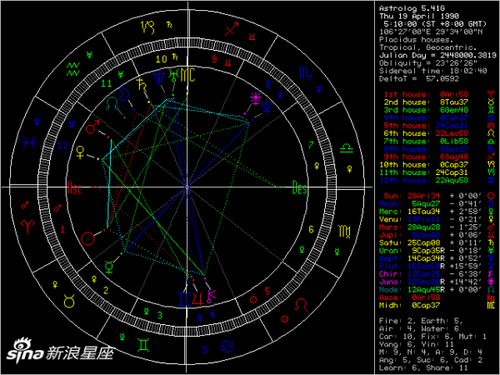Click the 11th house 24Cap31 row

tap(437, 173)
